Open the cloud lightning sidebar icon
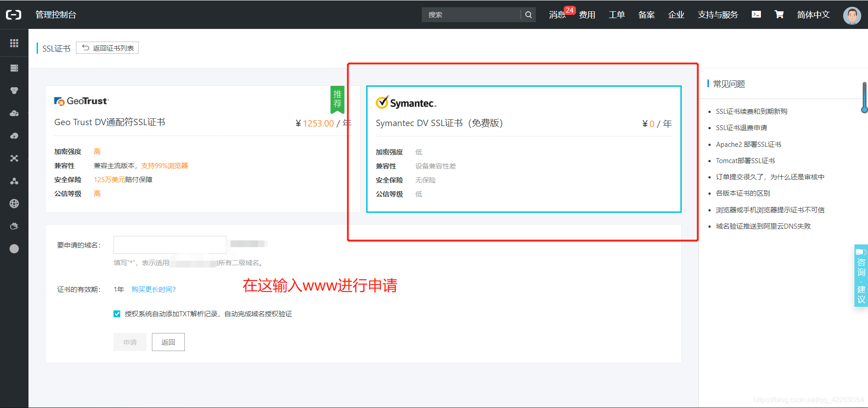The image size is (868, 408). (x=14, y=136)
